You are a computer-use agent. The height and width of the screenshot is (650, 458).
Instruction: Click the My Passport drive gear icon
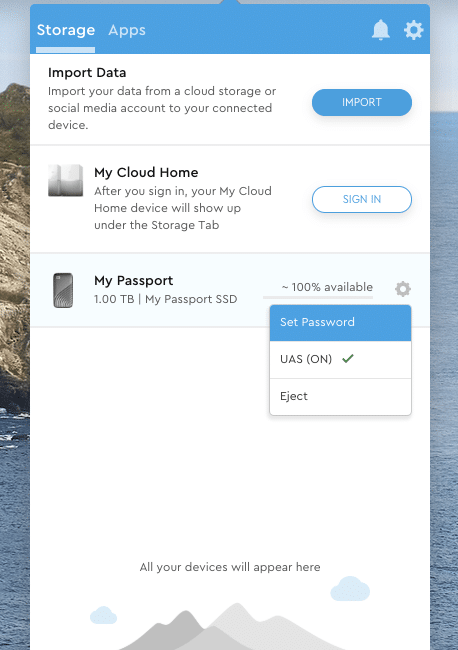pyautogui.click(x=402, y=289)
